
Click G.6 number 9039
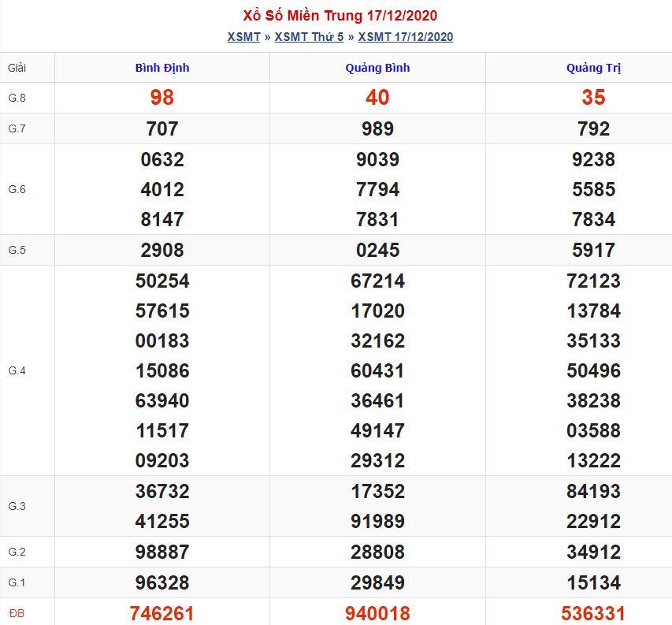pos(377,159)
